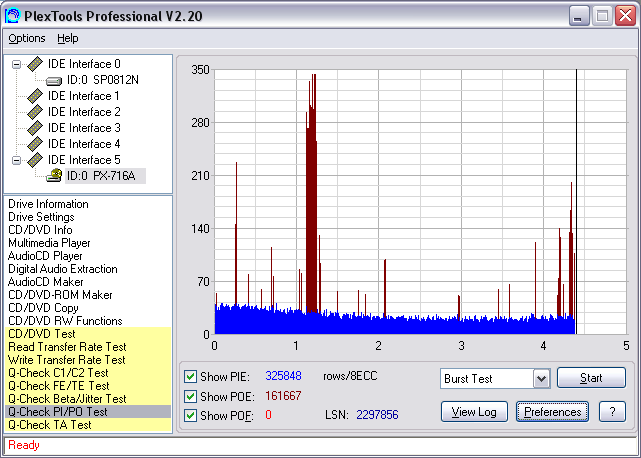Viewport: 641px width, 458px height.
Task: Click the View Log button
Action: 474,412
